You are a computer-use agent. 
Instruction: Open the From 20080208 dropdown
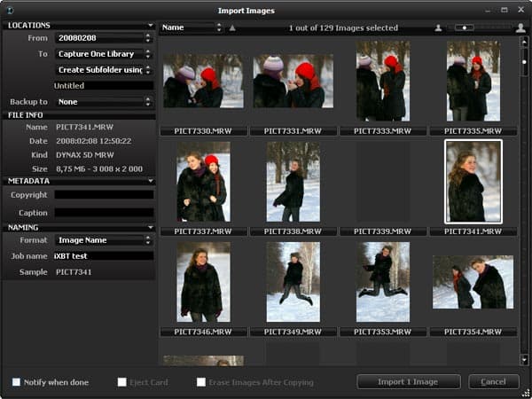[104, 38]
